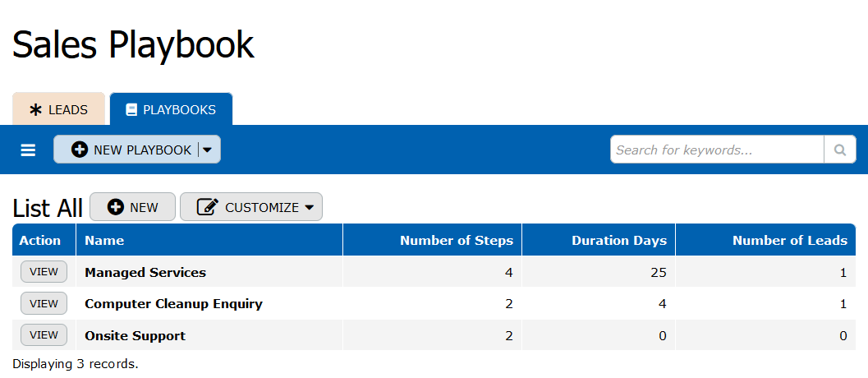Open the hamburger menu icon

coord(28,150)
